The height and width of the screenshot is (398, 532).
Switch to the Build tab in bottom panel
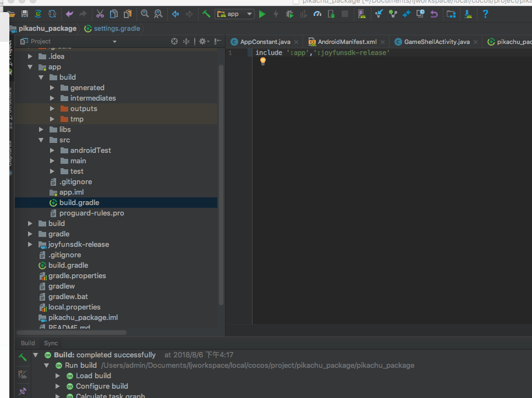pos(28,343)
